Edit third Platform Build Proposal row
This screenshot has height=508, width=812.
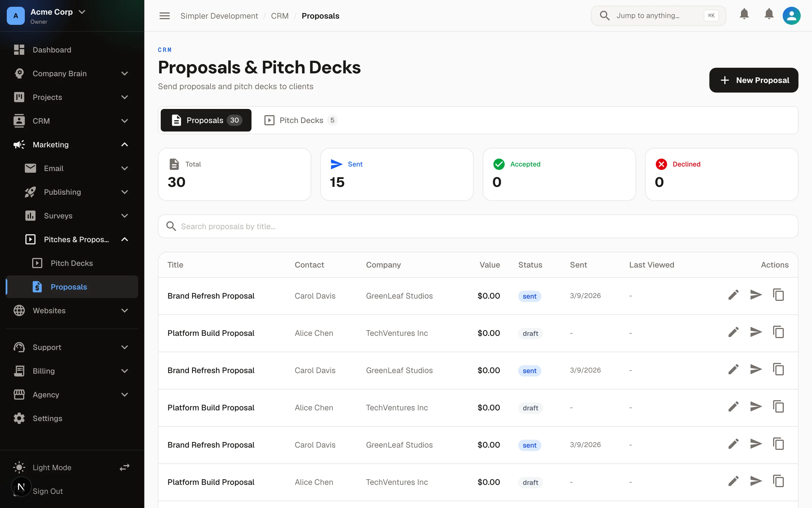[x=733, y=481]
